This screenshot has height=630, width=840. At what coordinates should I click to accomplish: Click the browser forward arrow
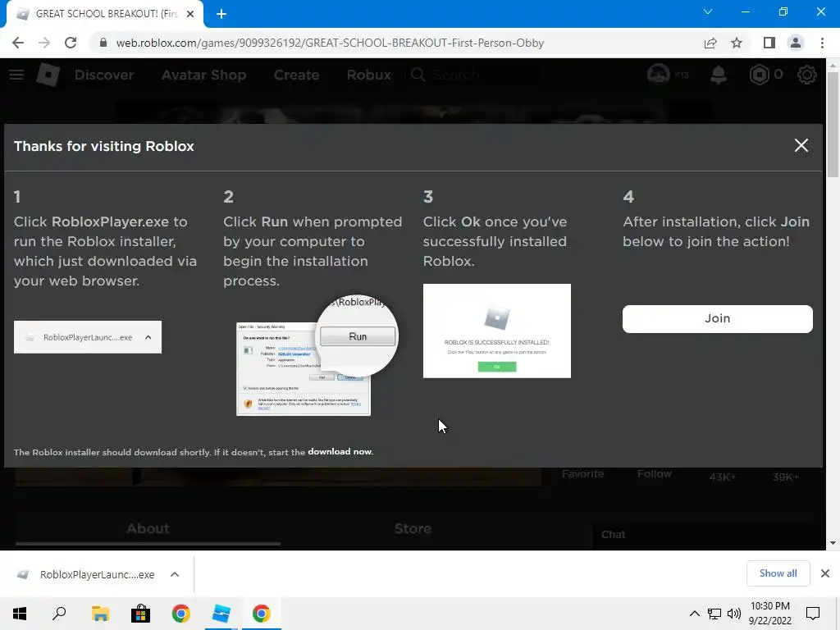click(44, 43)
